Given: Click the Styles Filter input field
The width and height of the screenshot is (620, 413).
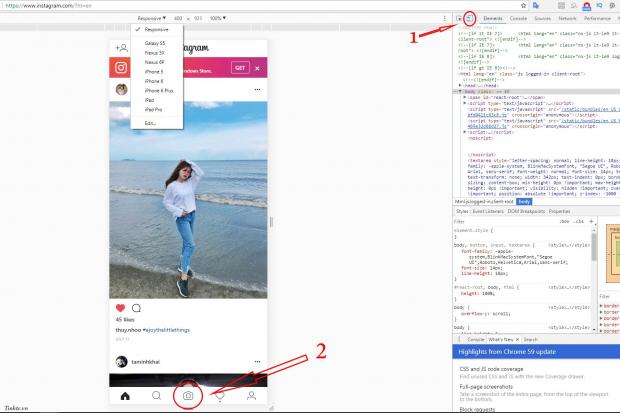Looking at the screenshot, I should [x=504, y=221].
